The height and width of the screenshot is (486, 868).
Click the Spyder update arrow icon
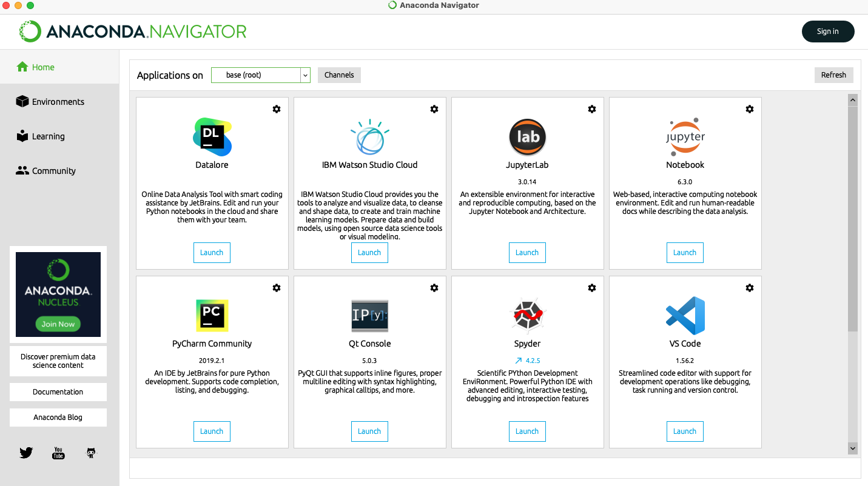pyautogui.click(x=519, y=361)
